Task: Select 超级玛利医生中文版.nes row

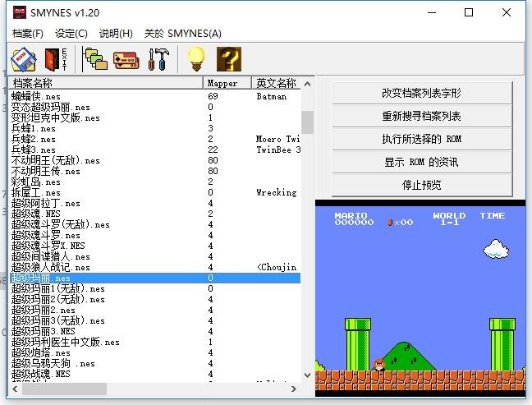Action: pyautogui.click(x=154, y=343)
